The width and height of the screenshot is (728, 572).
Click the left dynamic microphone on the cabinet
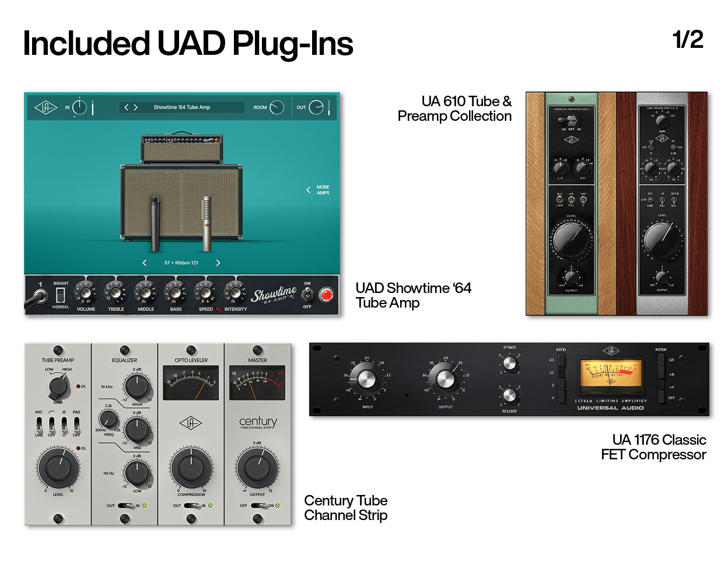pos(155,224)
